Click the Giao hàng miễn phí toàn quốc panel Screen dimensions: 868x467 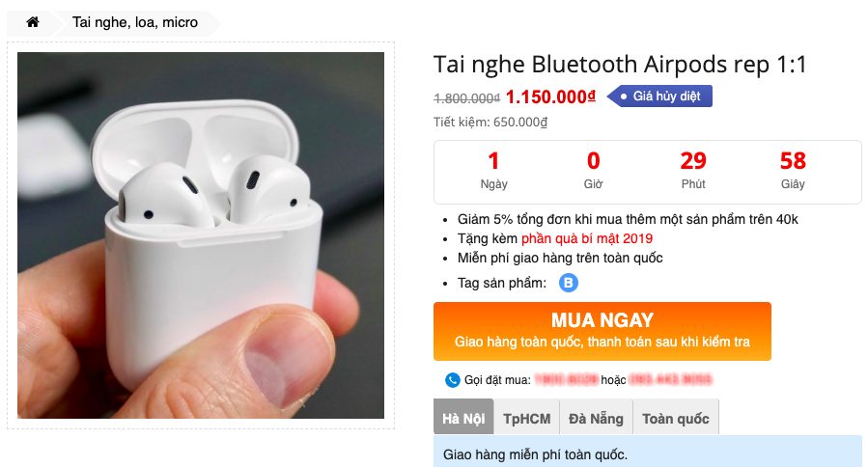pyautogui.click(x=648, y=452)
